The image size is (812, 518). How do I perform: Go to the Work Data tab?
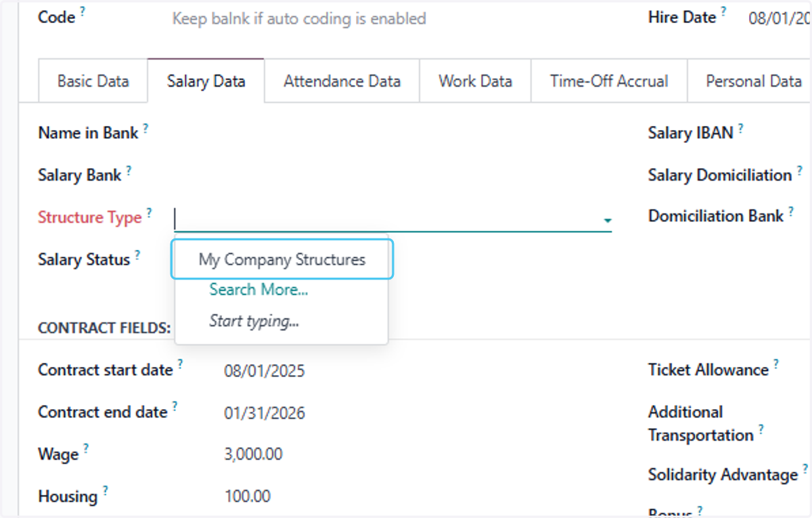point(475,81)
